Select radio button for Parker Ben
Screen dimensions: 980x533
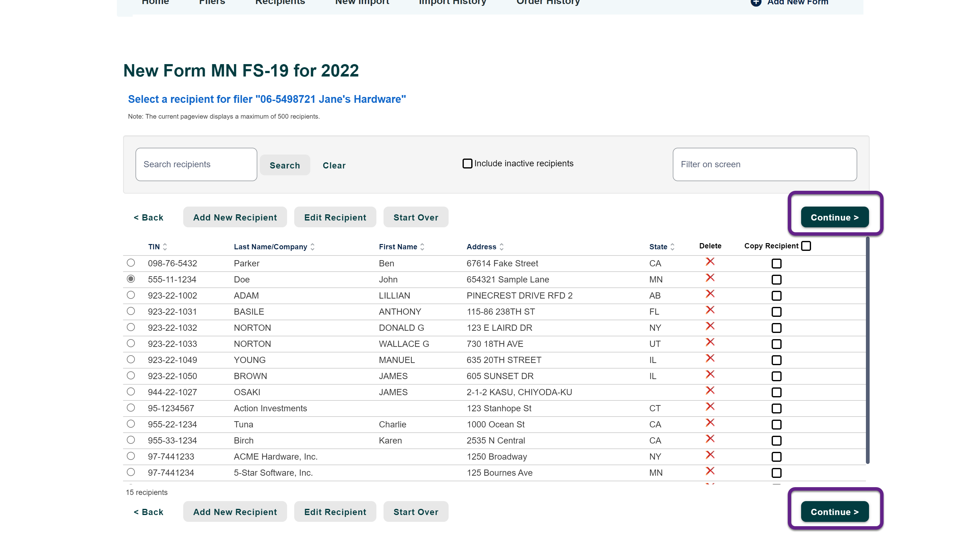[x=131, y=263]
